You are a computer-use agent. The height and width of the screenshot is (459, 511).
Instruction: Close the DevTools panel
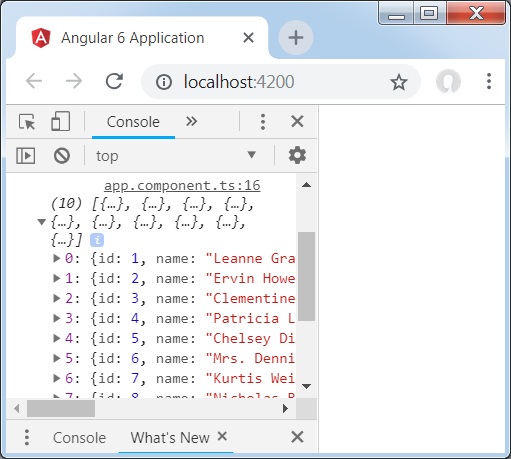(297, 121)
